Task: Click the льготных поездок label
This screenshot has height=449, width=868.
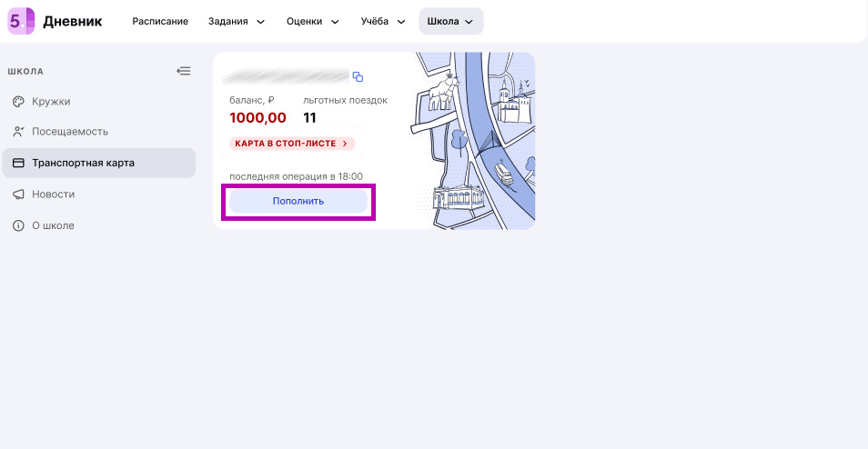Action: tap(346, 101)
